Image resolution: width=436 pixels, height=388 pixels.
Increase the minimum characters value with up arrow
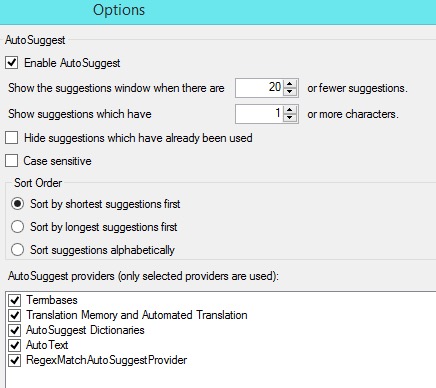pos(290,110)
